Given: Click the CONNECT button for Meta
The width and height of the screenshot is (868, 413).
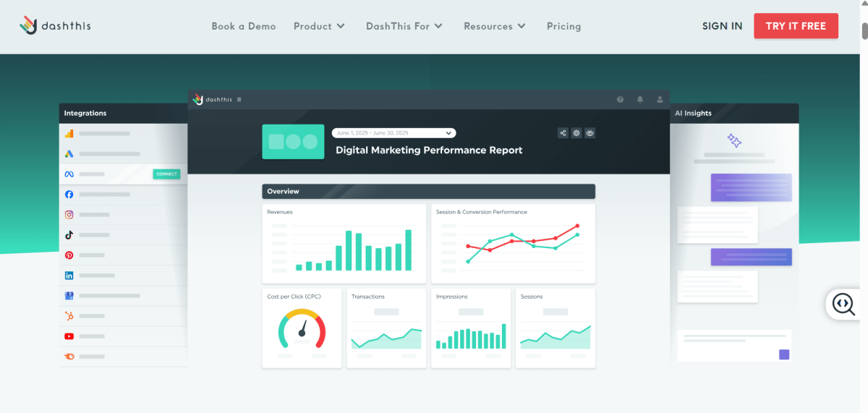Looking at the screenshot, I should (x=166, y=174).
